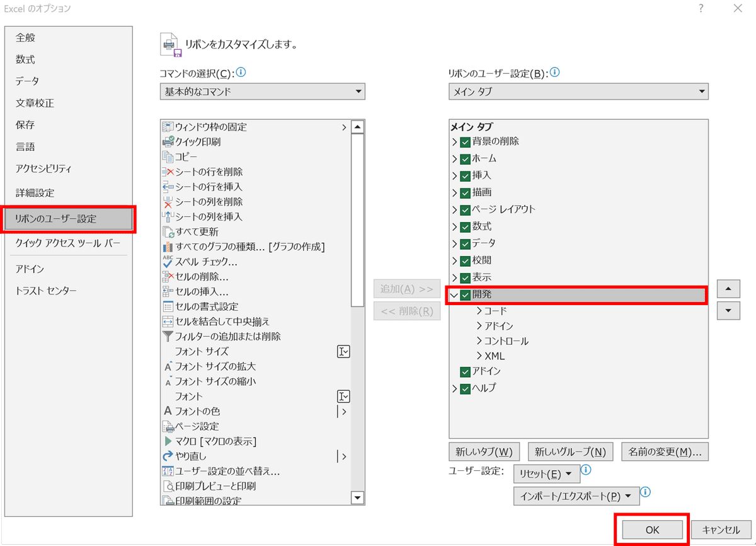Pick the シートの行を削除 icon
756x546 pixels.
[168, 172]
